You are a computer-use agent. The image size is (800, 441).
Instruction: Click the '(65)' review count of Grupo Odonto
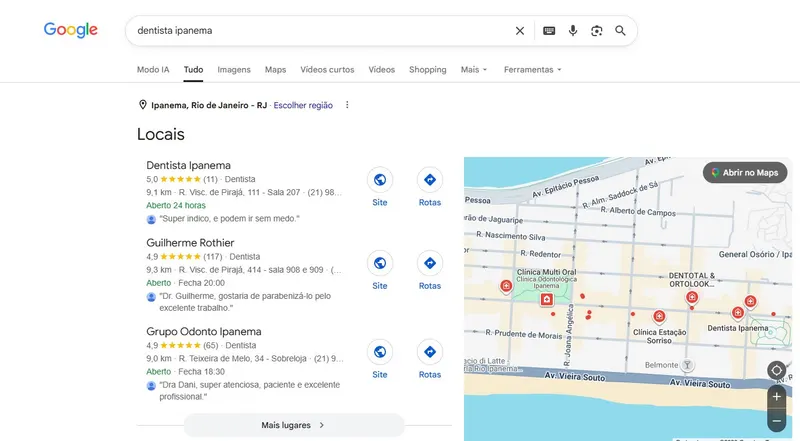(x=211, y=346)
